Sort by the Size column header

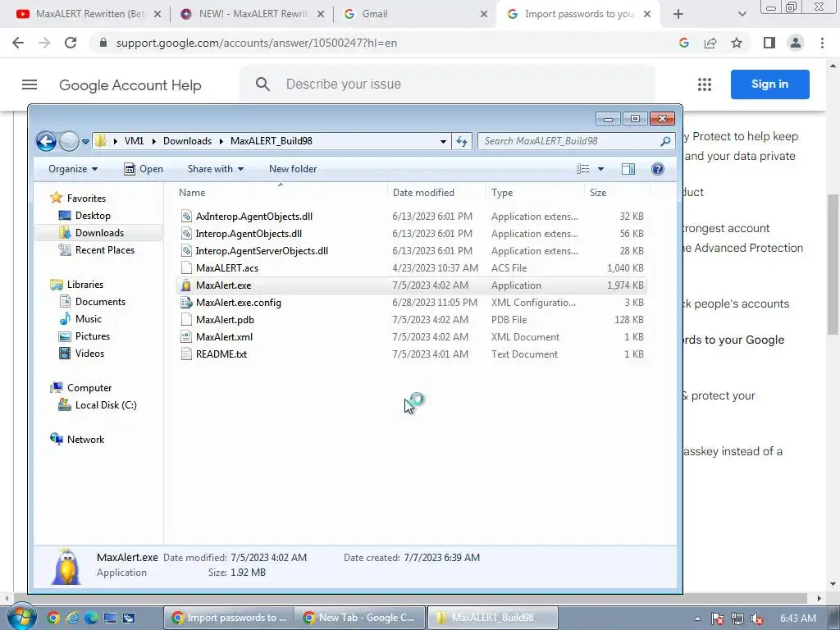(617, 193)
